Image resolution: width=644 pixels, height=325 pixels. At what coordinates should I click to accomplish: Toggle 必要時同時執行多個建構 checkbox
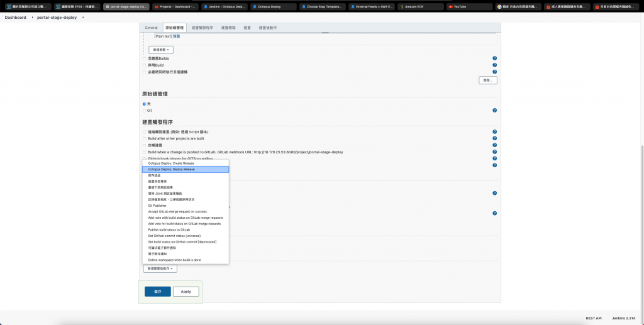[144, 72]
